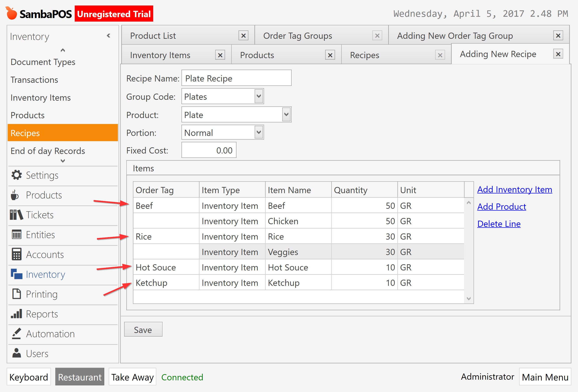Click the Users person icon
Viewport: 578px width, 392px height.
(17, 353)
